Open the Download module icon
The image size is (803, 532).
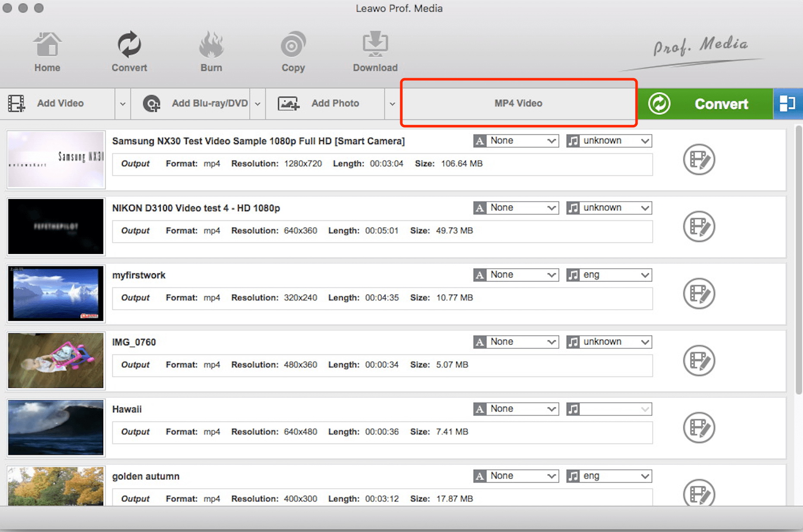tap(375, 52)
